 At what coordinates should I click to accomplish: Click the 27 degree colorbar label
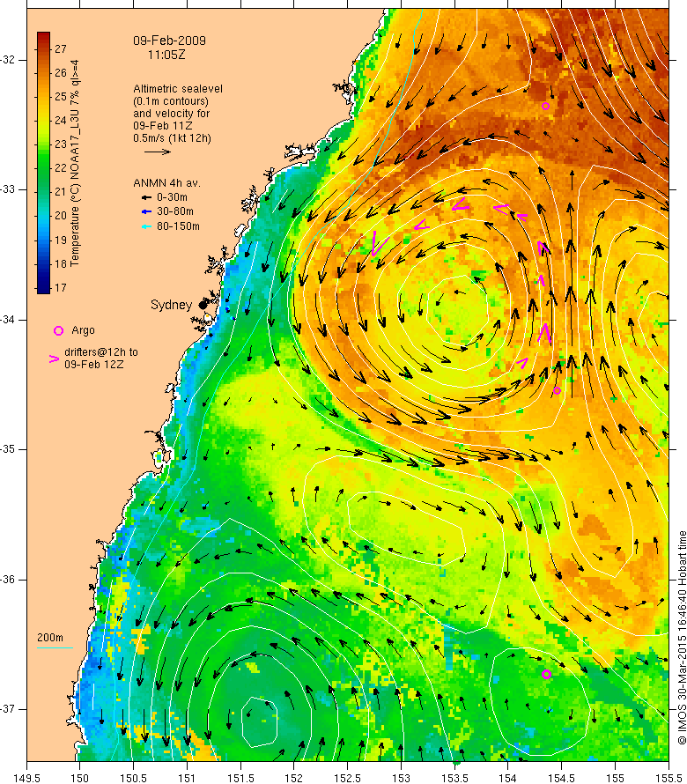[x=61, y=49]
